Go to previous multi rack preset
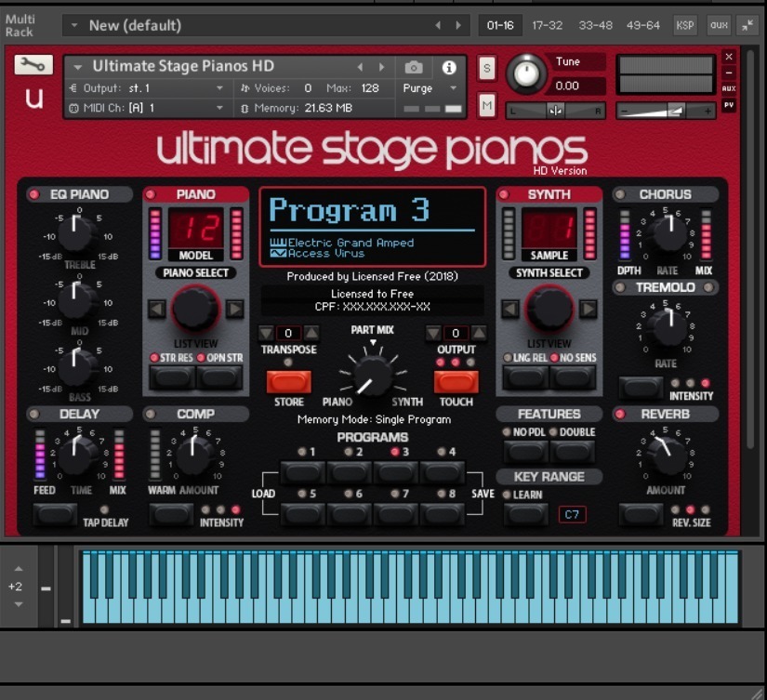 438,25
